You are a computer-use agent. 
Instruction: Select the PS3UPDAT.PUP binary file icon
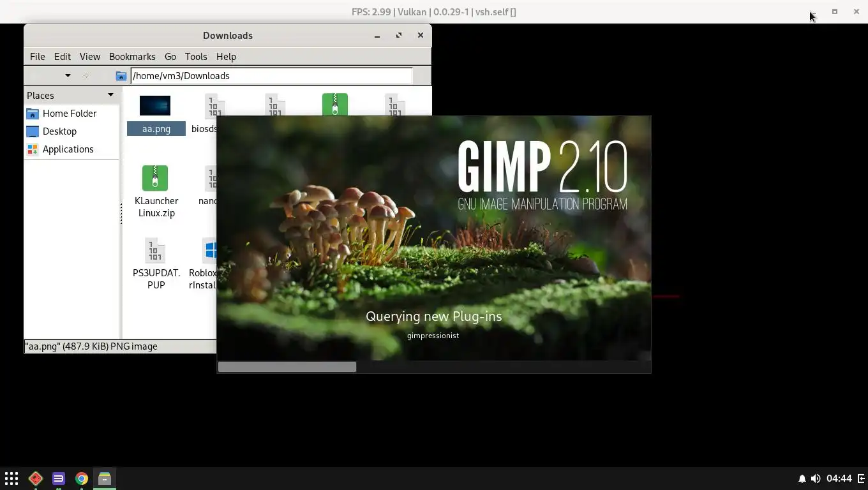pos(155,250)
